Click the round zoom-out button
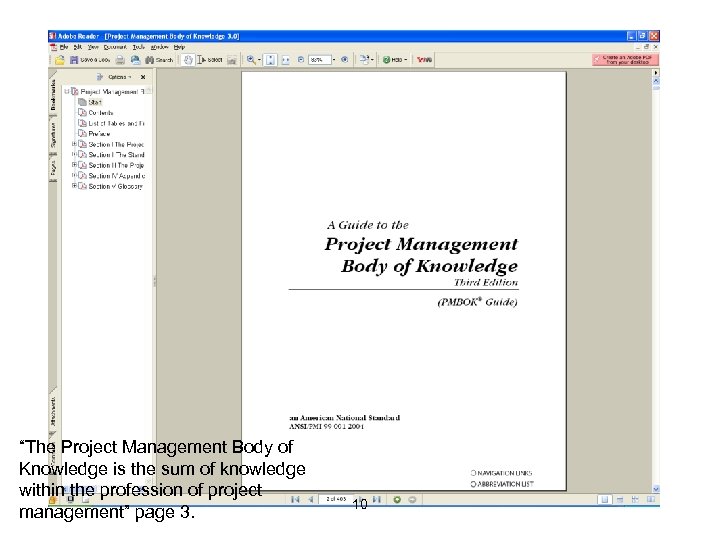720x540 pixels. (x=301, y=60)
